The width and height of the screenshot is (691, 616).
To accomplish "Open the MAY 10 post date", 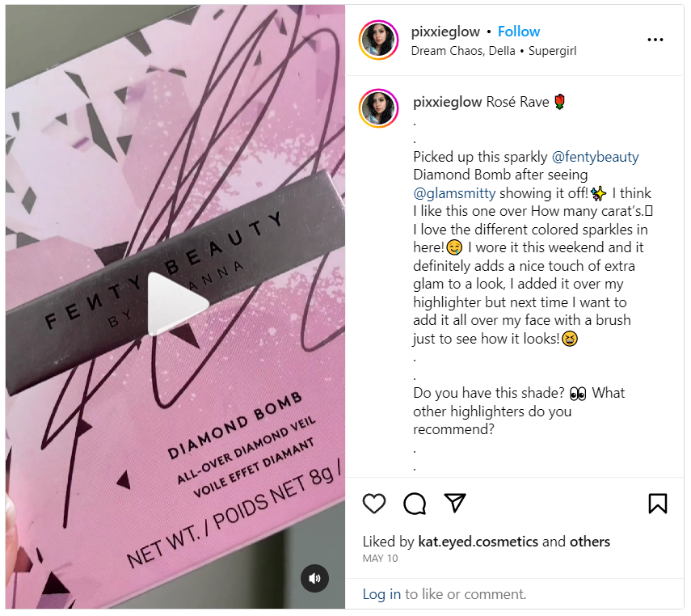I will tap(380, 559).
